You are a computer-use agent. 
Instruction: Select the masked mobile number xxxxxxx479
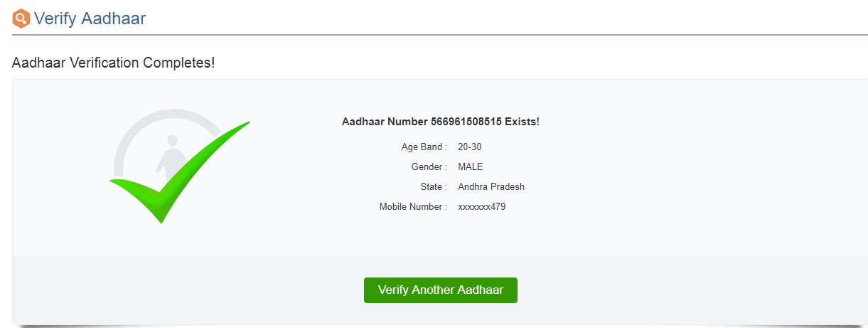click(482, 207)
